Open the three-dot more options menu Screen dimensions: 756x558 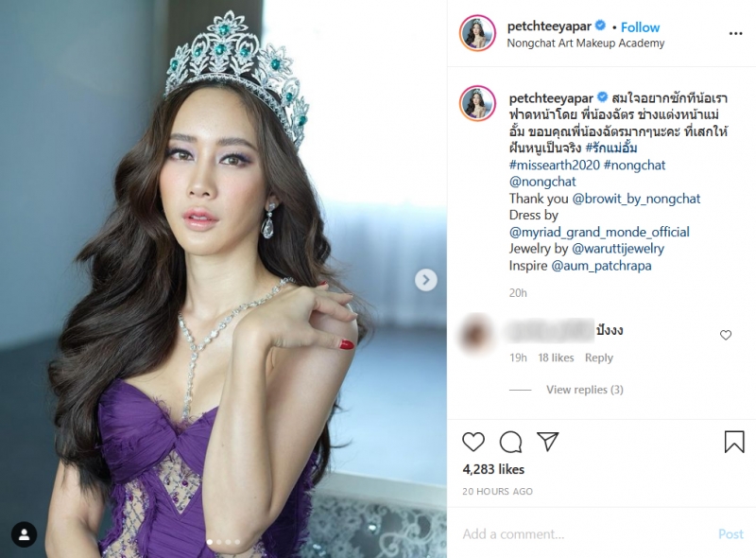coord(735,33)
